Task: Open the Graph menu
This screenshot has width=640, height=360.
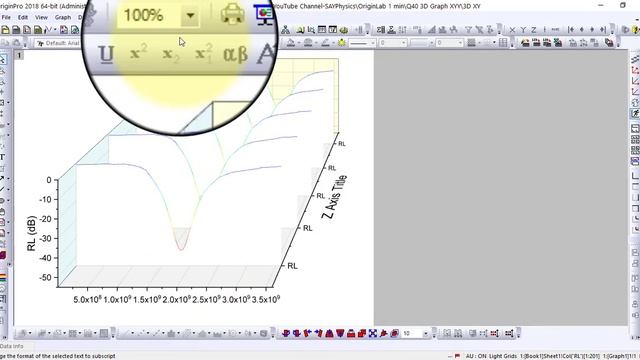Action: (x=63, y=17)
